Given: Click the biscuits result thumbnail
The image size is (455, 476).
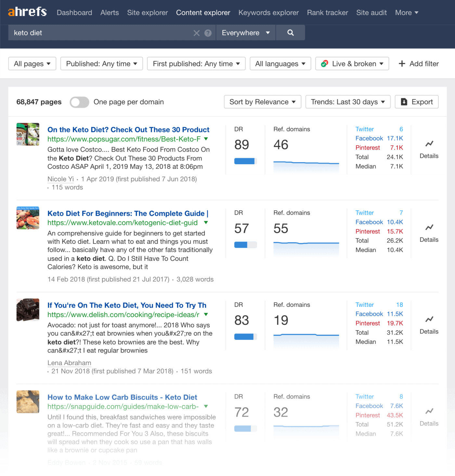Looking at the screenshot, I should (x=28, y=402).
